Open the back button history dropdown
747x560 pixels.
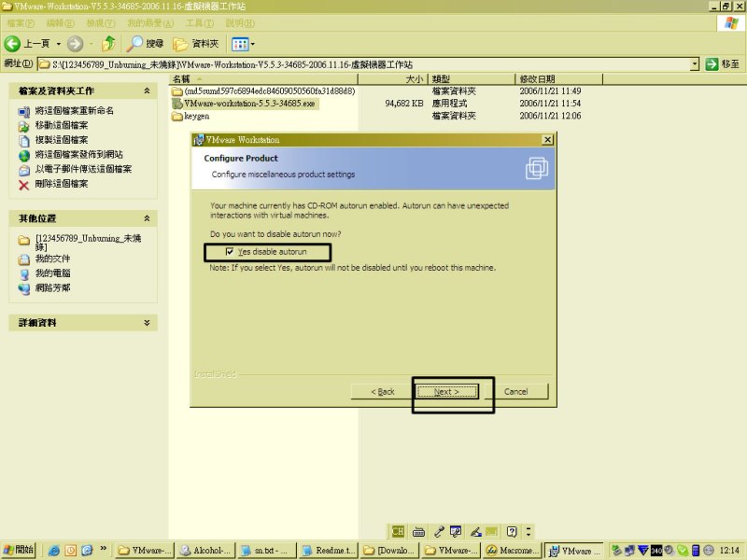point(59,44)
